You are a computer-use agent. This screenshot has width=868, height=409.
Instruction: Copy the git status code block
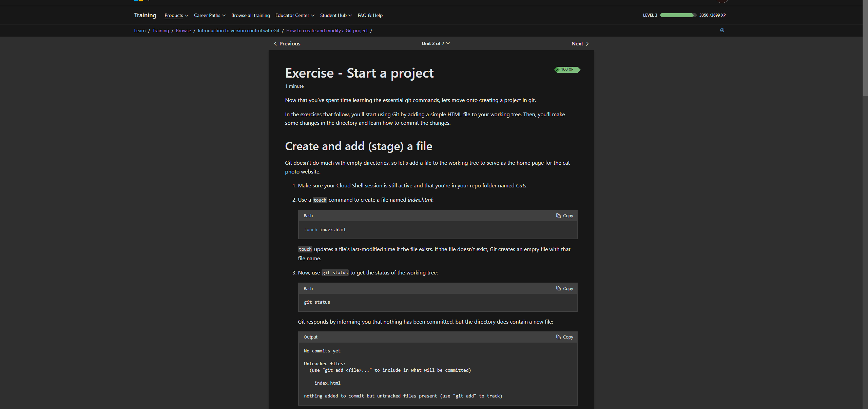[x=564, y=288]
